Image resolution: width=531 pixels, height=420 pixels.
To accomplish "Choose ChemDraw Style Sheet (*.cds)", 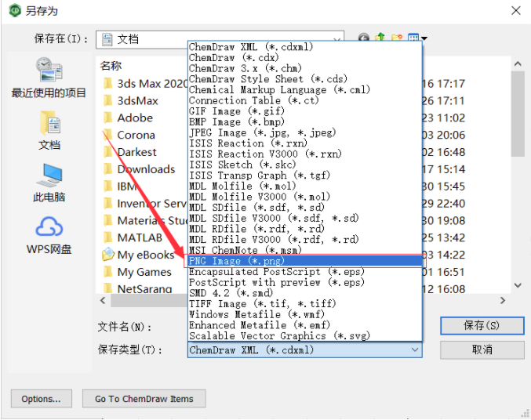I will pos(305,79).
